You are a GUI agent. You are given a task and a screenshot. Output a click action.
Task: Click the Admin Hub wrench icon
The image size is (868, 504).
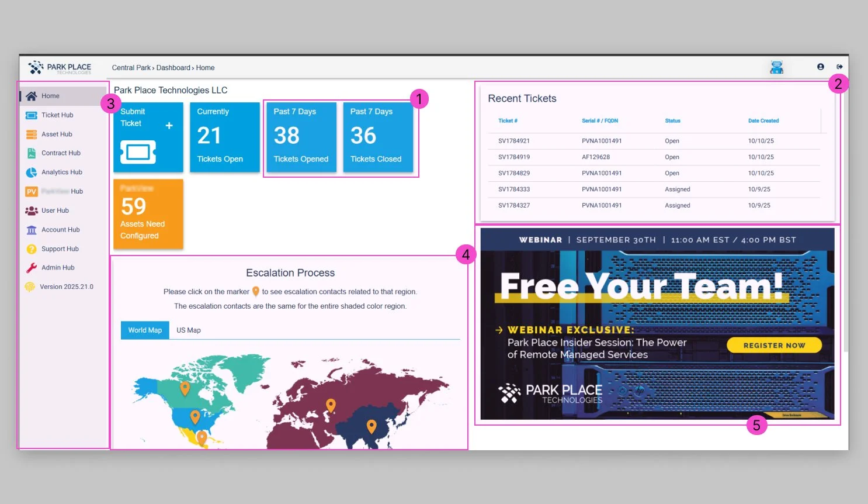32,268
